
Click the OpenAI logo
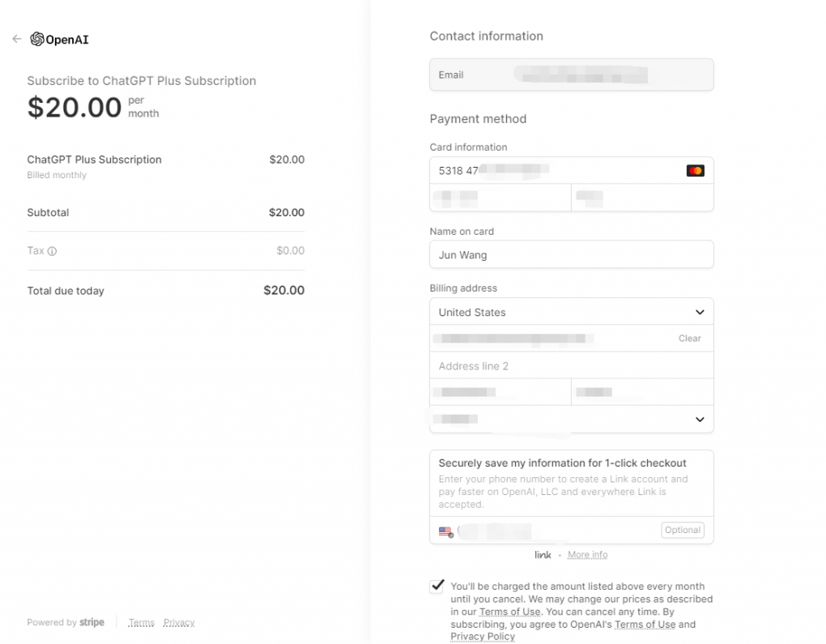37,39
